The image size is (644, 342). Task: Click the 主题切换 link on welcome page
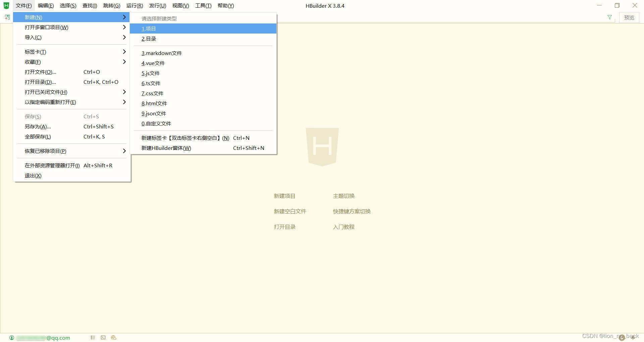coord(343,196)
